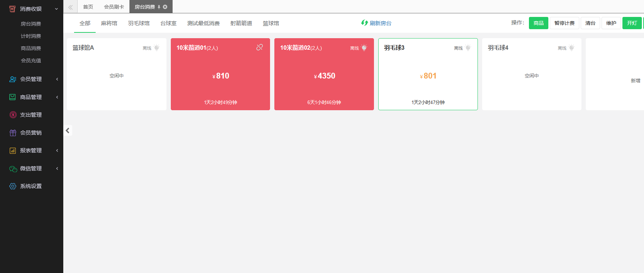Close the 房台消费 tab with its X icon

coord(165,7)
